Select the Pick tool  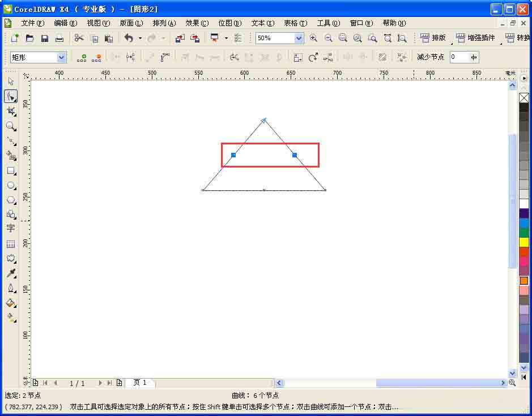click(x=11, y=81)
